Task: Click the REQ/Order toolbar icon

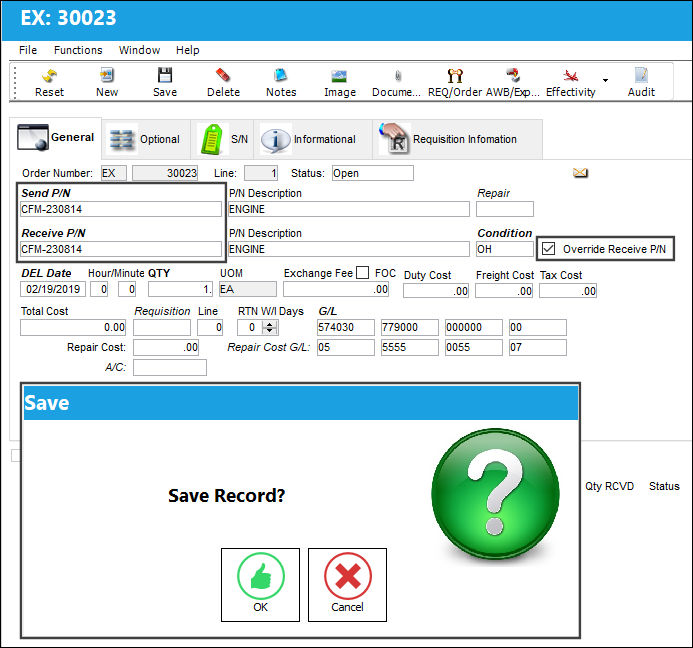Action: [x=455, y=76]
